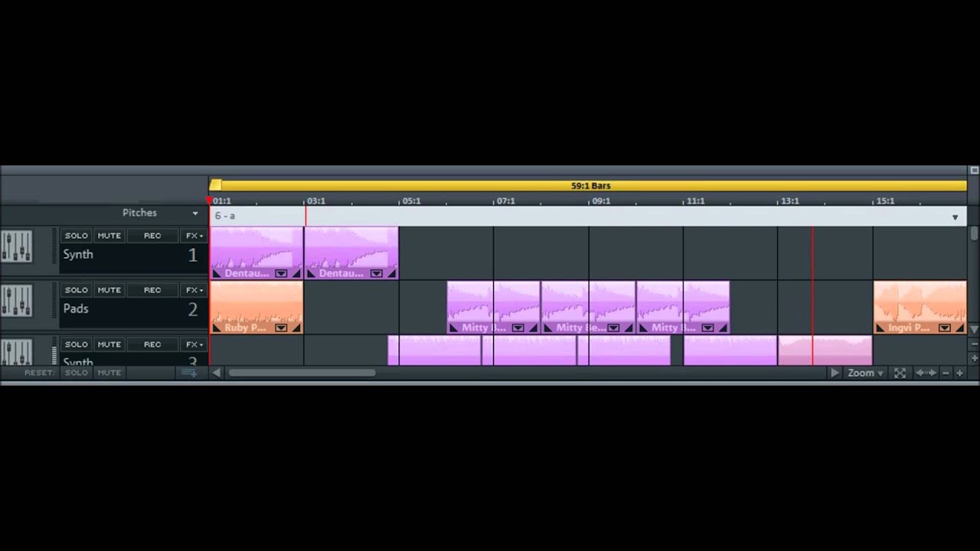Click fade-out handle of Ingvi P clip
The image size is (980, 551).
960,328
